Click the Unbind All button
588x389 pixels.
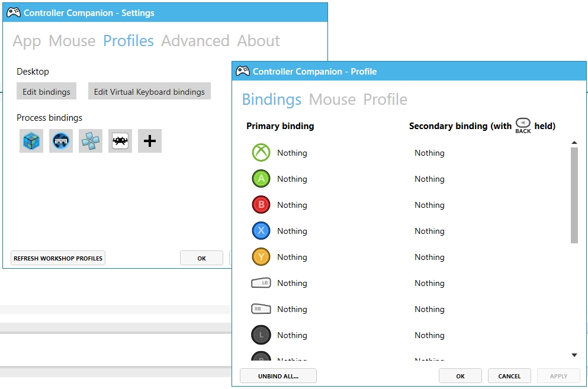[x=278, y=376]
